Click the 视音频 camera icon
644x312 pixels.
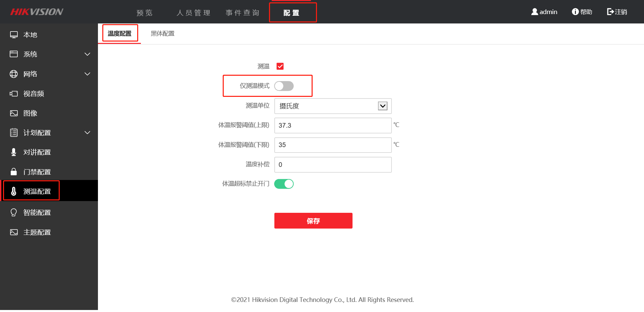click(14, 93)
